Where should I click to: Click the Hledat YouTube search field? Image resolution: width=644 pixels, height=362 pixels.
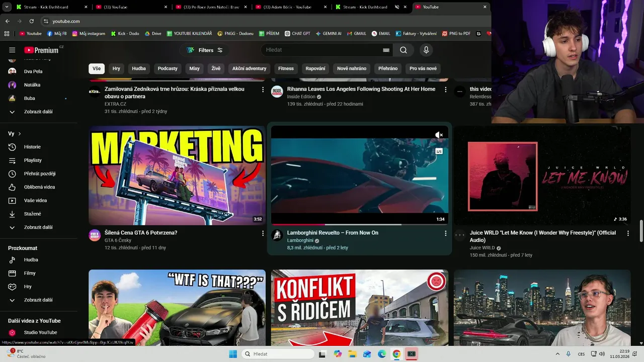point(322,50)
